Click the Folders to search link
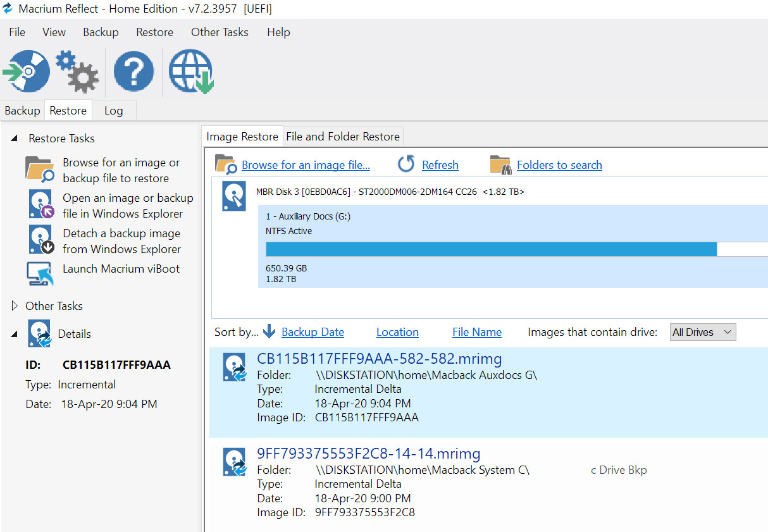 point(559,165)
